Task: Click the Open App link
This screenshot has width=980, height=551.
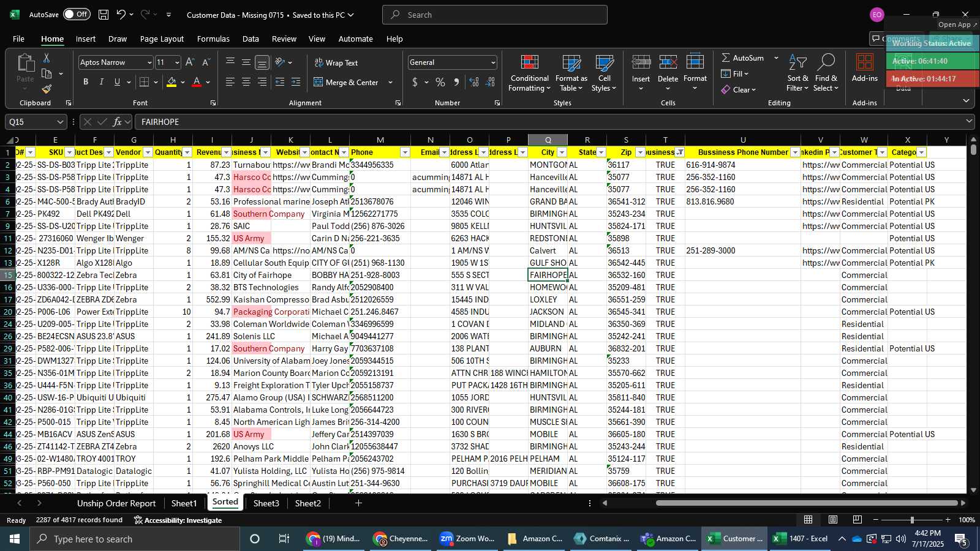Action: [x=957, y=24]
